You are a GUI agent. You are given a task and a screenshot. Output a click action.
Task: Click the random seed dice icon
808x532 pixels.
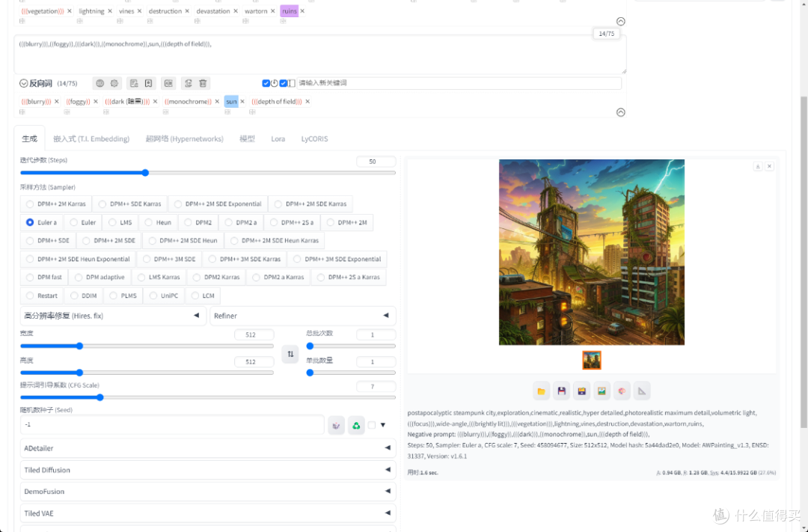[x=337, y=425]
